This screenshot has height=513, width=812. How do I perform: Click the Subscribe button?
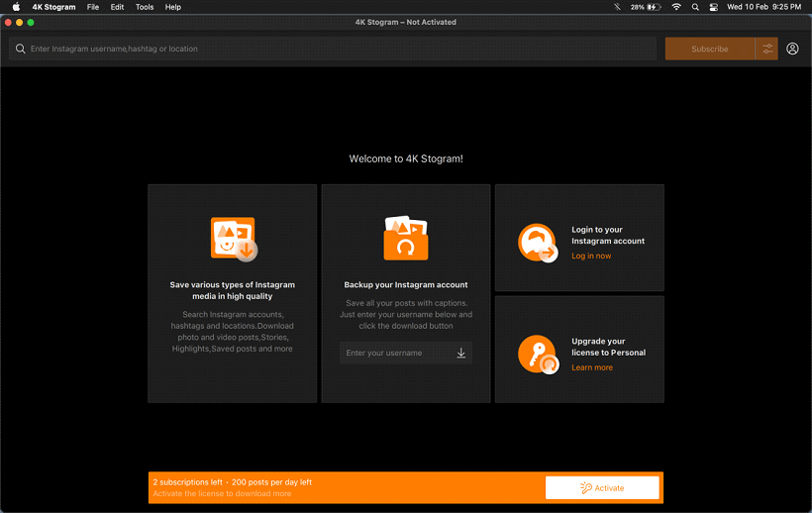click(x=709, y=49)
